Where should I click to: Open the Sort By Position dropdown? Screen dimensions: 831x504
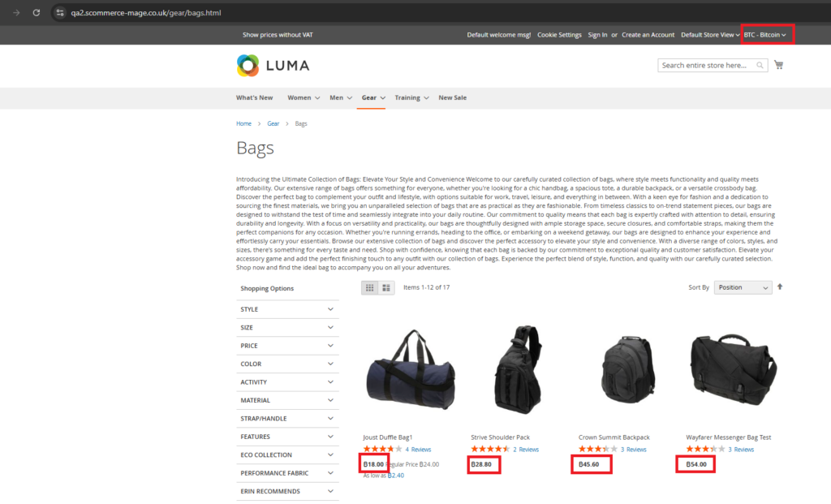point(743,286)
